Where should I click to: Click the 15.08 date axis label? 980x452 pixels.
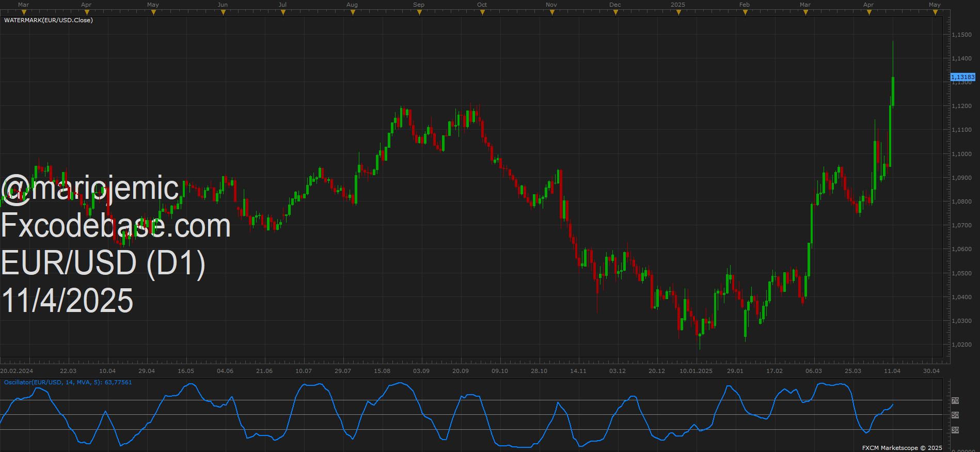click(x=382, y=371)
